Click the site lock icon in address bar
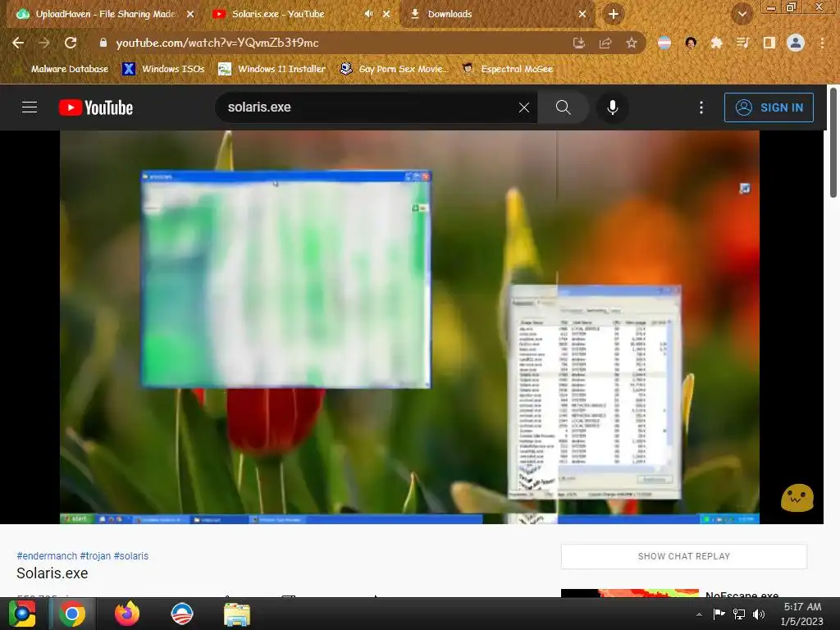 [103, 43]
